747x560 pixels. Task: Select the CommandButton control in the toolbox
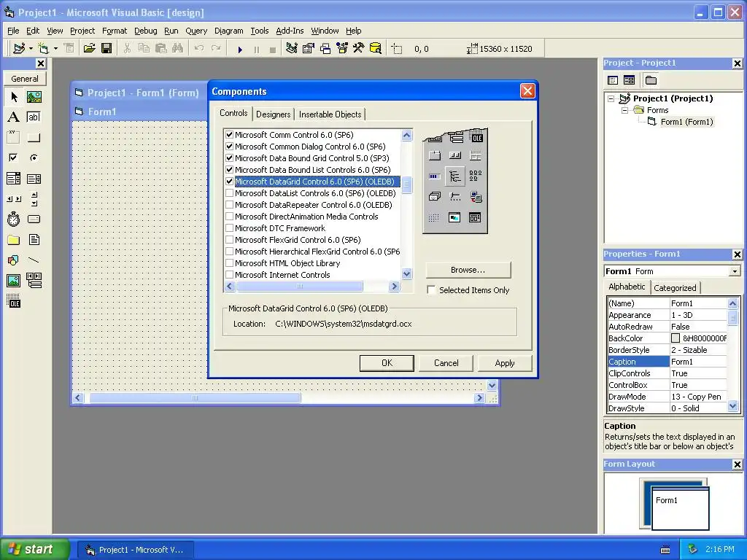pos(34,138)
